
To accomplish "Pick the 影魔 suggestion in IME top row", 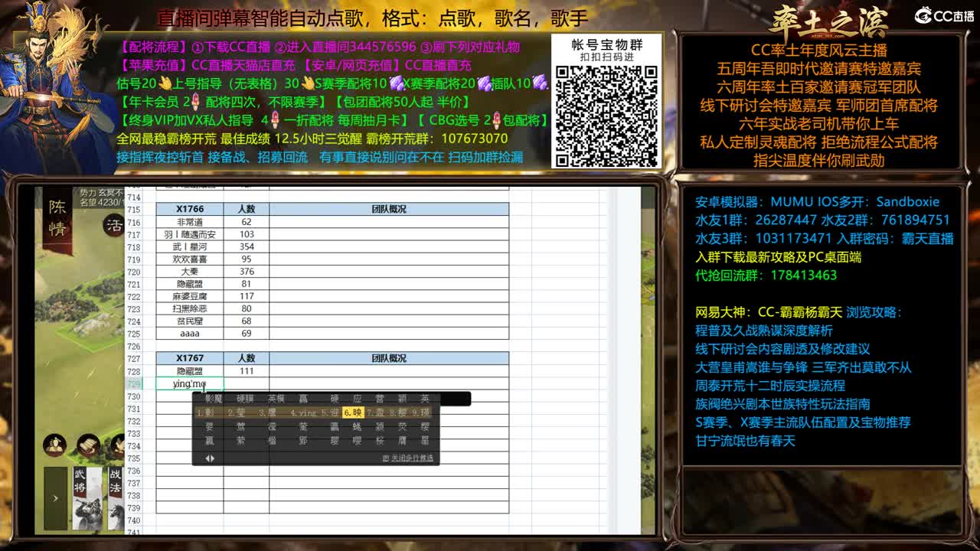I will coord(213,399).
